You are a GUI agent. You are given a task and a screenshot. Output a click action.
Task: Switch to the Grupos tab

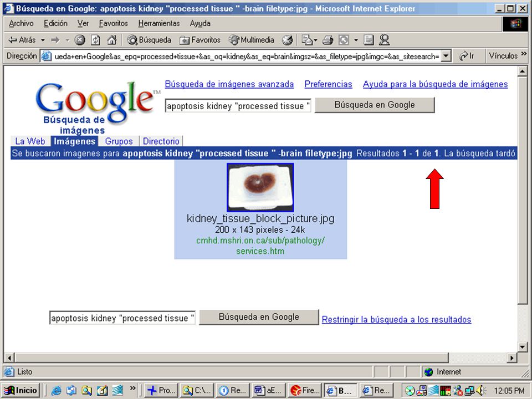[x=119, y=141]
